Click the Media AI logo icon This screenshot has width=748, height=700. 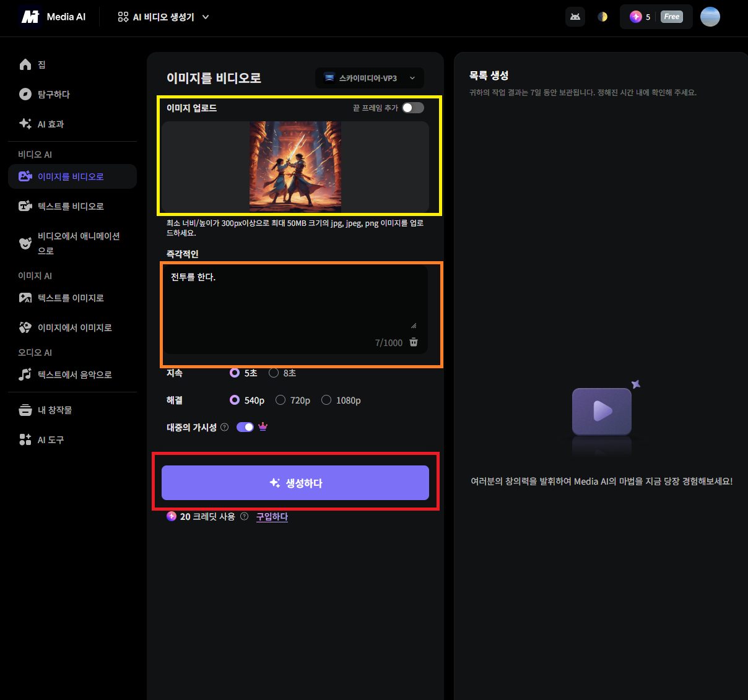click(30, 17)
